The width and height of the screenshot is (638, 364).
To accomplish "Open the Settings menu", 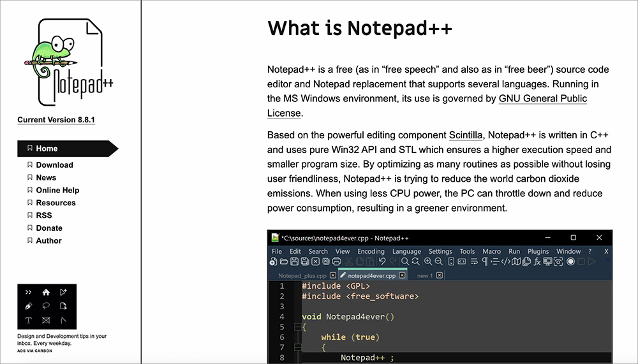I will click(x=440, y=251).
